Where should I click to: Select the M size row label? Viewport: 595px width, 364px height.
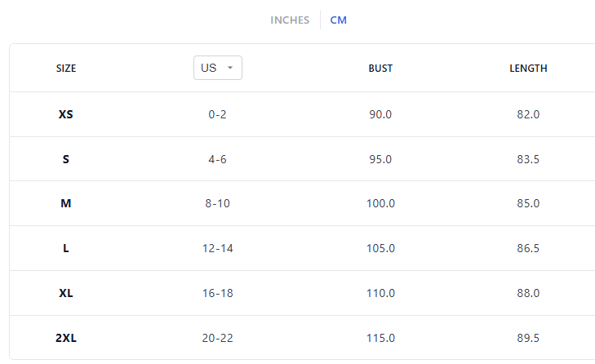pos(66,203)
